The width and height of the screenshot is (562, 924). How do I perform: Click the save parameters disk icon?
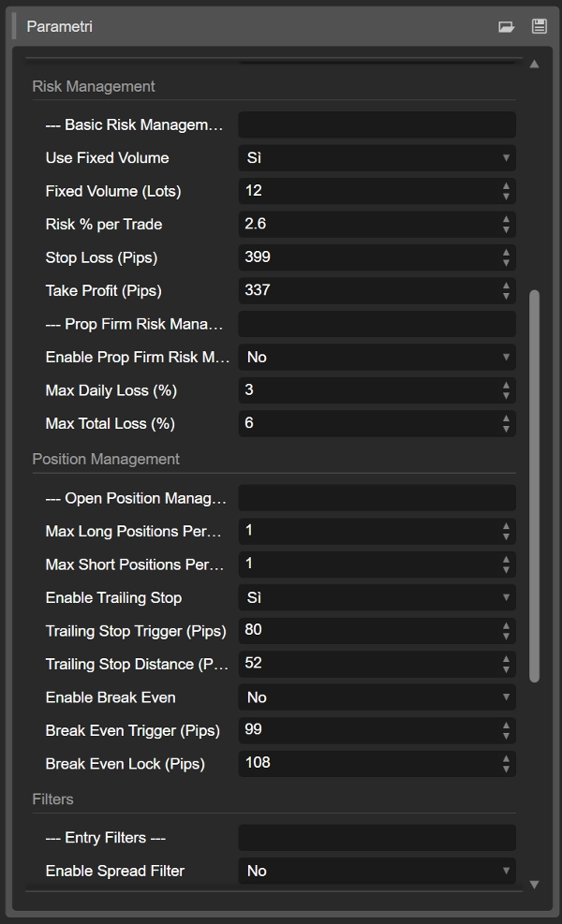[539, 27]
